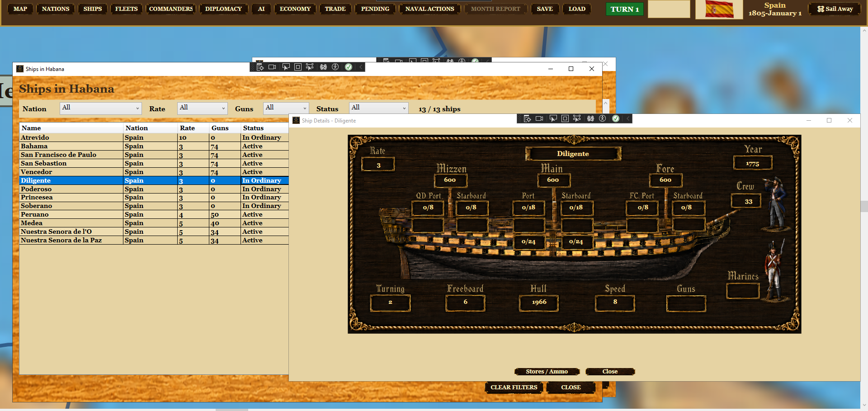This screenshot has height=411, width=868.
Task: Run accessibility scan icon on Ship Details toolbar
Action: 603,118
